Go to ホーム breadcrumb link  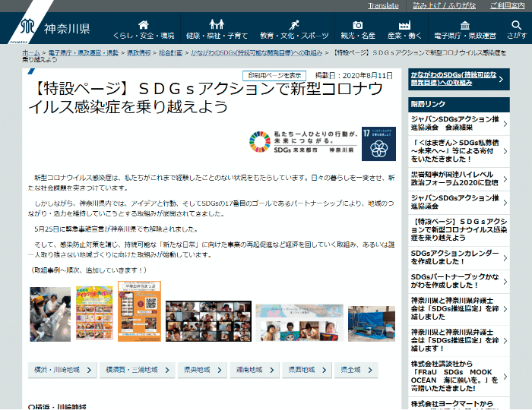pos(31,53)
